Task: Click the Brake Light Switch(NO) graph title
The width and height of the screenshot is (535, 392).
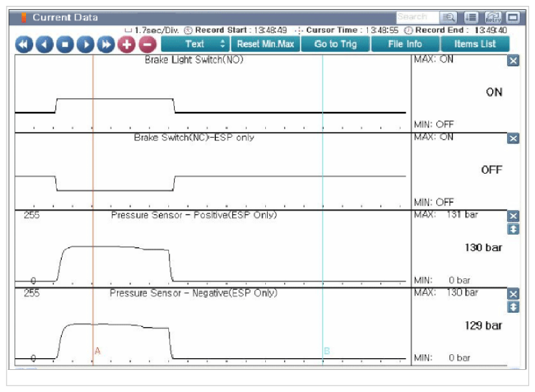Action: coord(194,60)
